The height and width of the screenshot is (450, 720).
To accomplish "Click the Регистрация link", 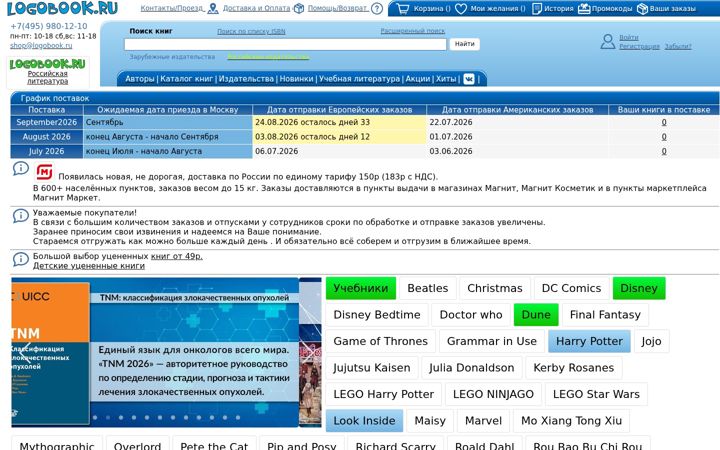I will [x=639, y=46].
